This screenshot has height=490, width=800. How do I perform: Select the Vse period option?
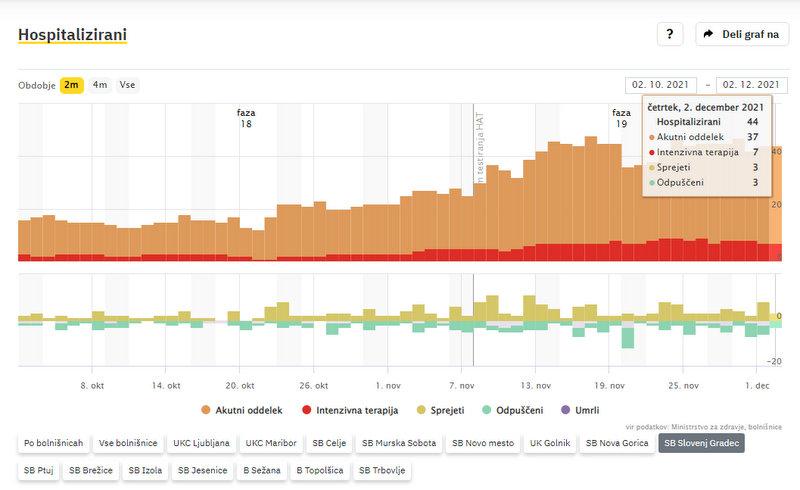(128, 85)
